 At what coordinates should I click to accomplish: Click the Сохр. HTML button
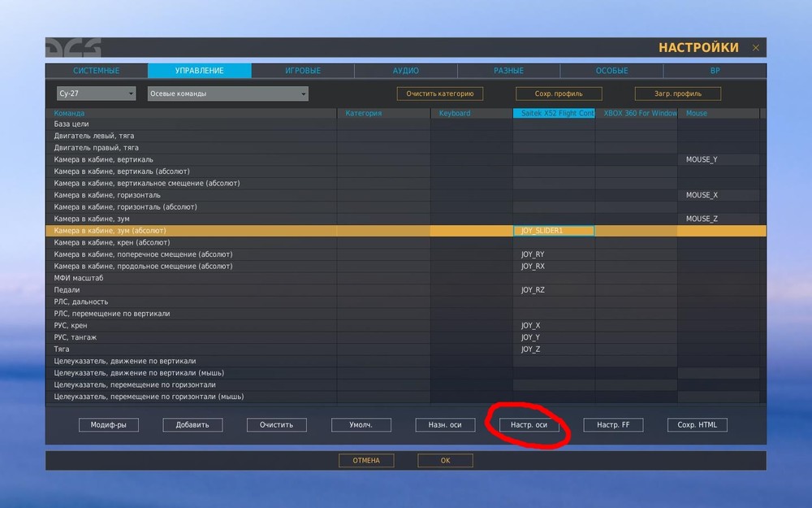pos(697,425)
